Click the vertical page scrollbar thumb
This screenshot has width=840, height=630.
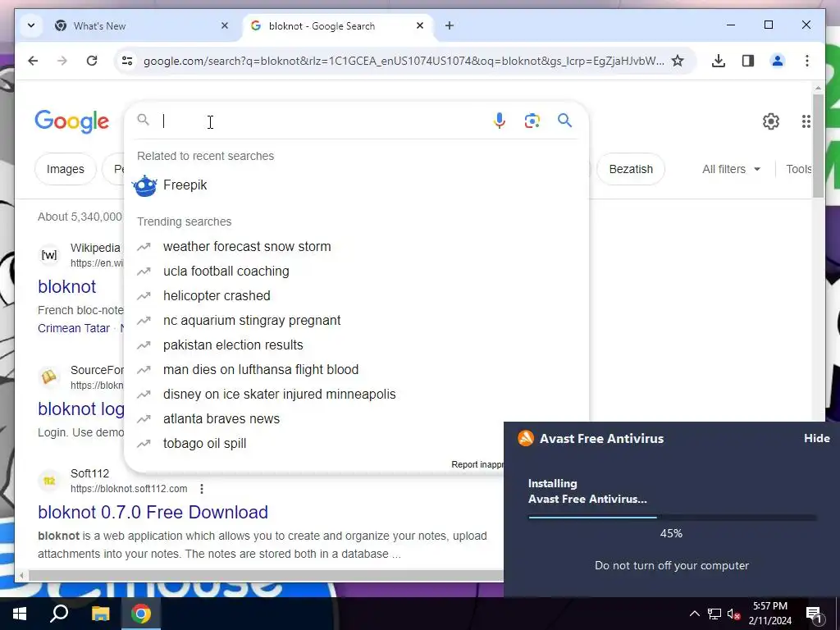[x=818, y=146]
